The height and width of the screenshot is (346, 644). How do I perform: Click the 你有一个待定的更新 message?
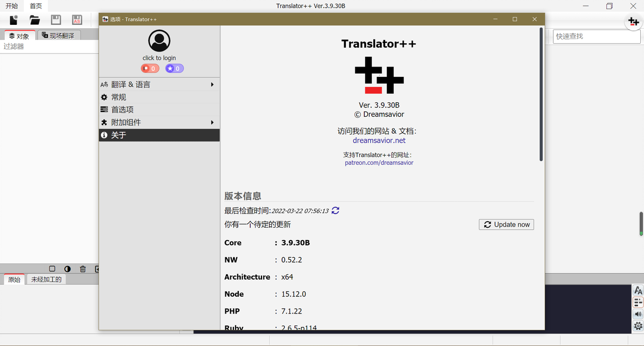(258, 224)
